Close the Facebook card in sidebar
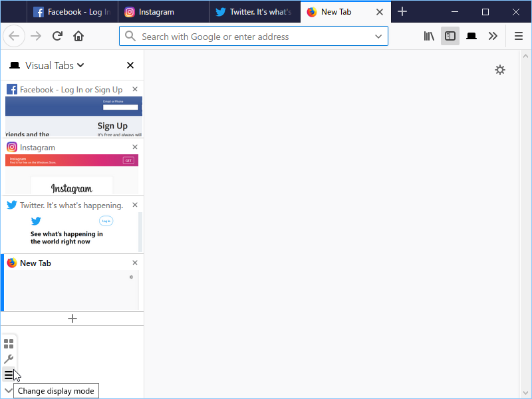 [x=135, y=89]
